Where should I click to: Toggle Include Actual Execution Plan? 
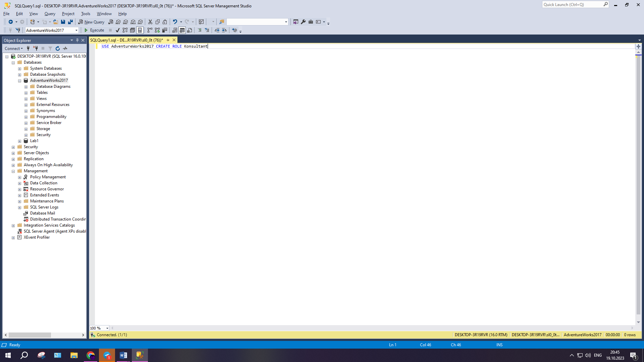(x=150, y=30)
